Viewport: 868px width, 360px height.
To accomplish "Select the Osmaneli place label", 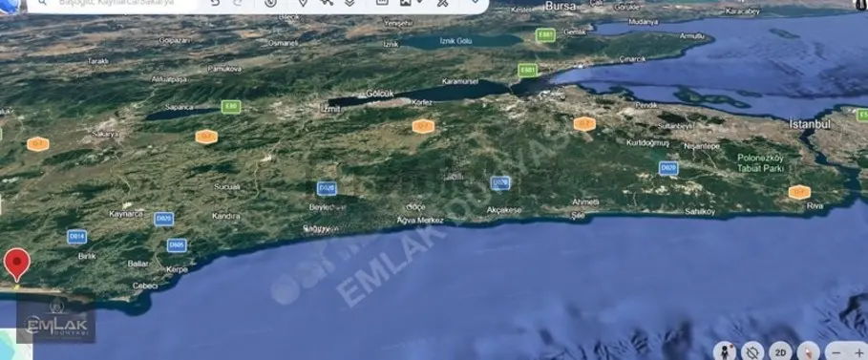I will [x=283, y=43].
